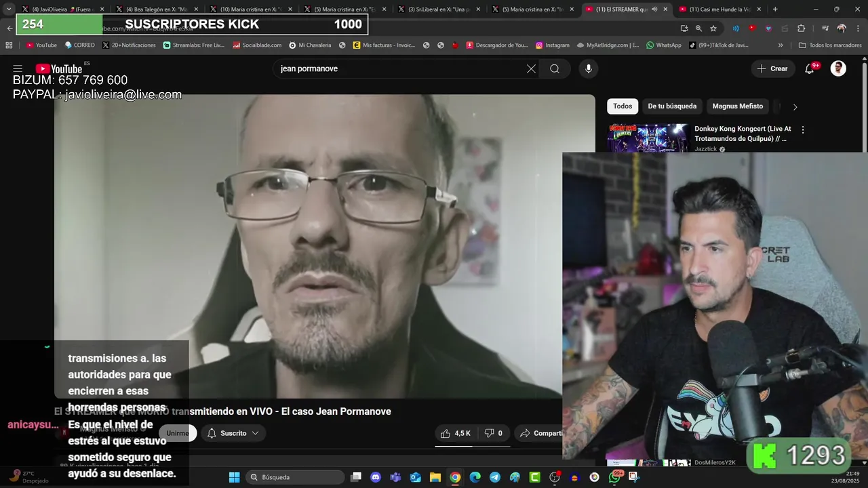Open the Mi Chavaleria bookmark
868x488 pixels.
click(x=310, y=45)
